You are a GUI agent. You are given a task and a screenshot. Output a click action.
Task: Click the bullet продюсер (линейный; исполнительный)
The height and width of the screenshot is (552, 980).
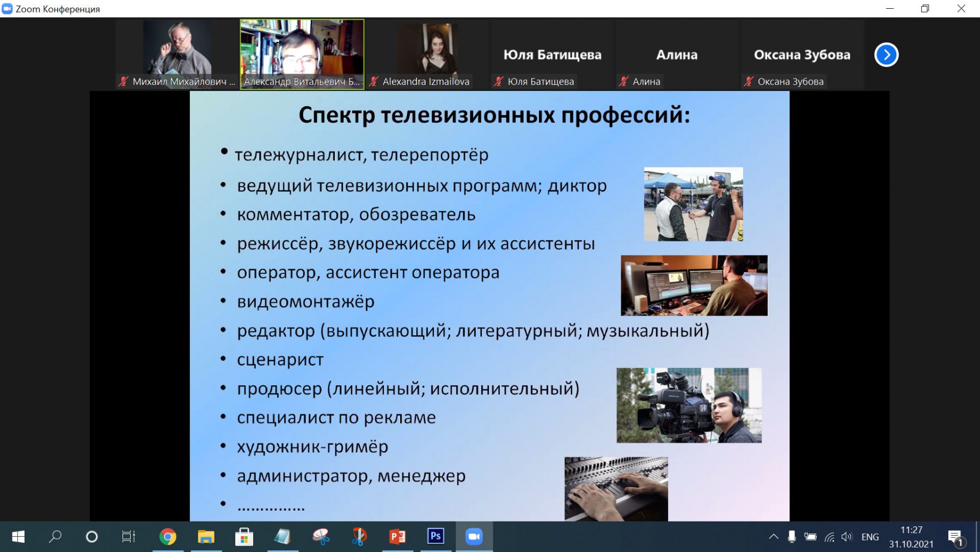pos(408,389)
